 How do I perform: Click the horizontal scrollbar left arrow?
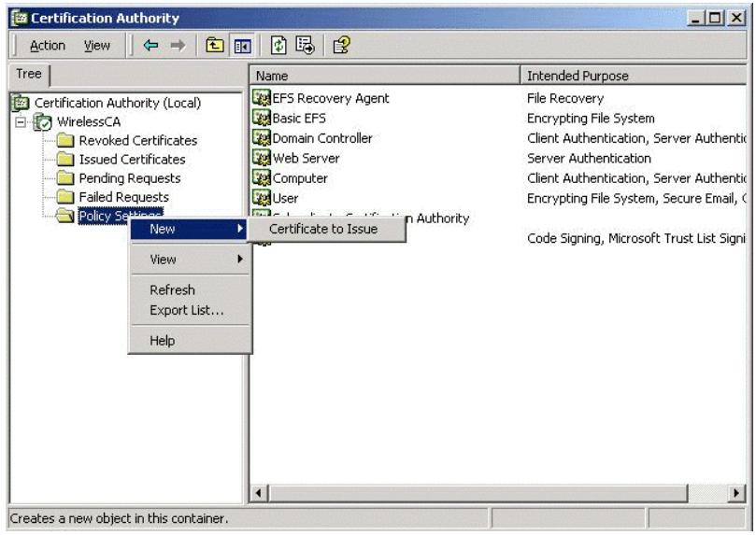[260, 493]
